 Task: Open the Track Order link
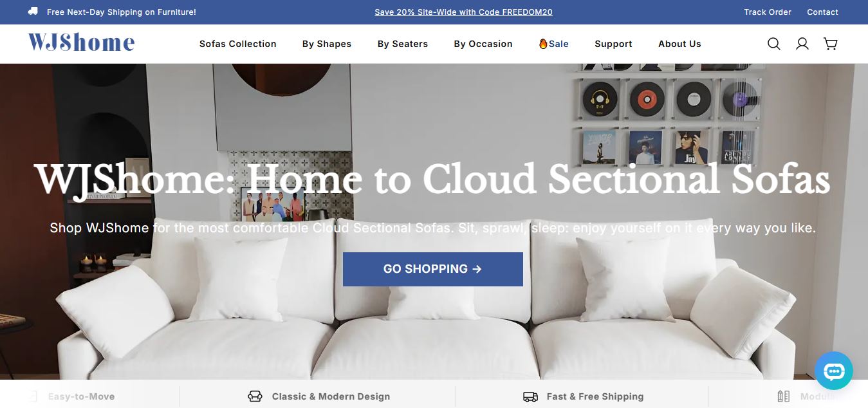(x=768, y=12)
